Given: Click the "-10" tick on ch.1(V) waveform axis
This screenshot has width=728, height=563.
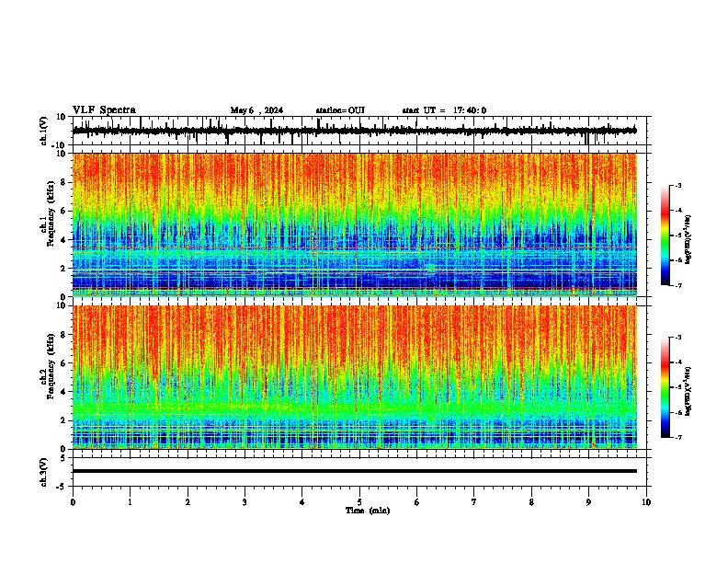Looking at the screenshot, I should click(x=59, y=145).
